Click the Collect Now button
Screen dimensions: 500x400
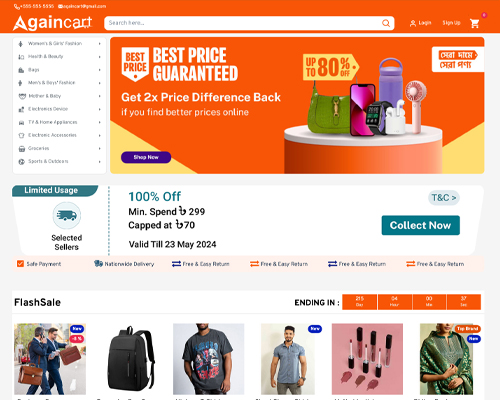[x=421, y=225]
